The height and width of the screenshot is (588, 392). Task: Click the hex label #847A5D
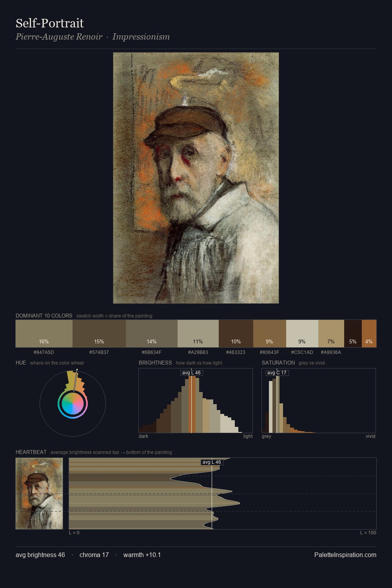pos(44,352)
